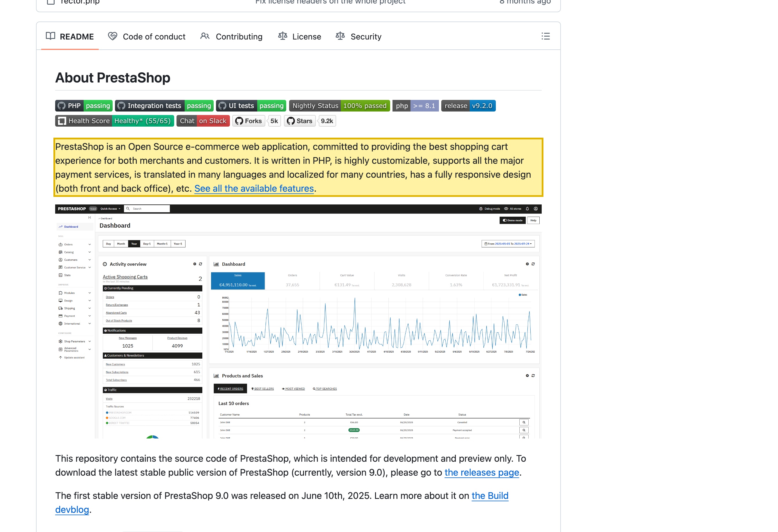Open the rector.php file
Image resolution: width=778 pixels, height=532 pixels.
click(80, 2)
